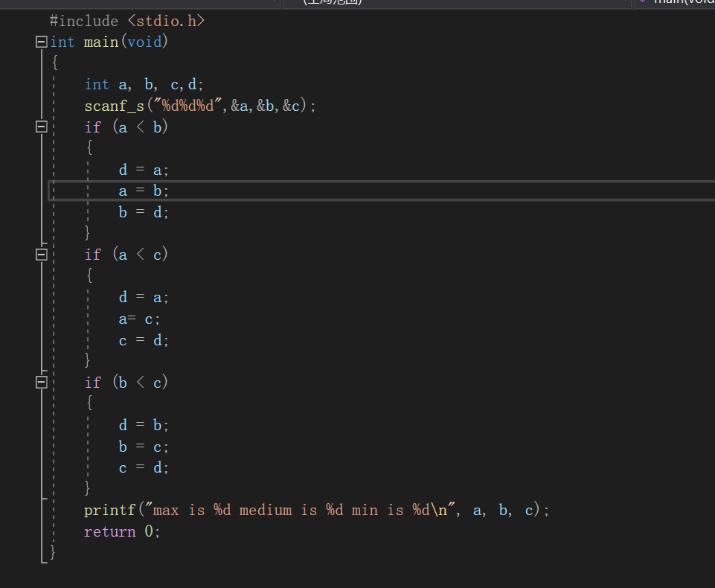Click the if (a < c) condition line
The image size is (715, 588).
(126, 255)
